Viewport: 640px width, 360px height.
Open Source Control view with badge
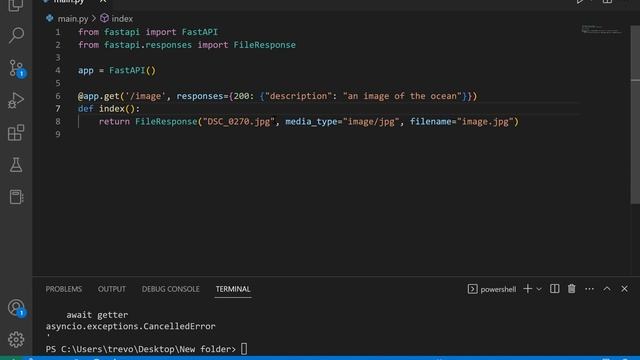pos(16,68)
